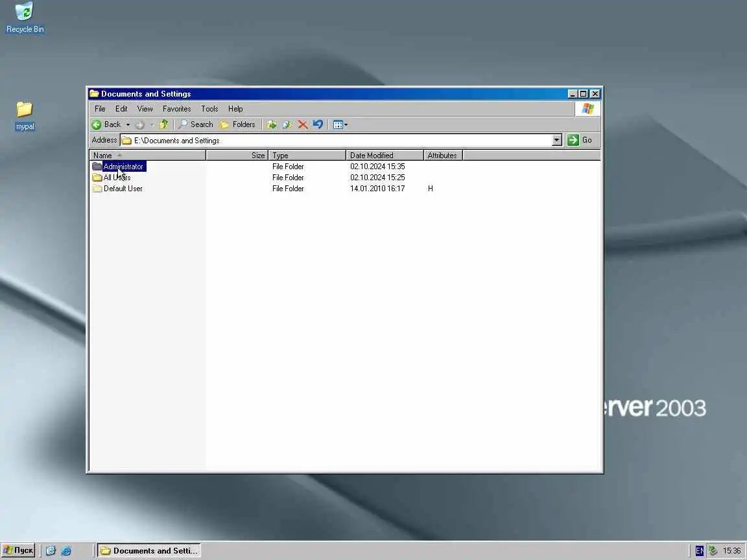Image resolution: width=747 pixels, height=560 pixels.
Task: Launch Internet Explorer from quick launch
Action: tap(66, 550)
